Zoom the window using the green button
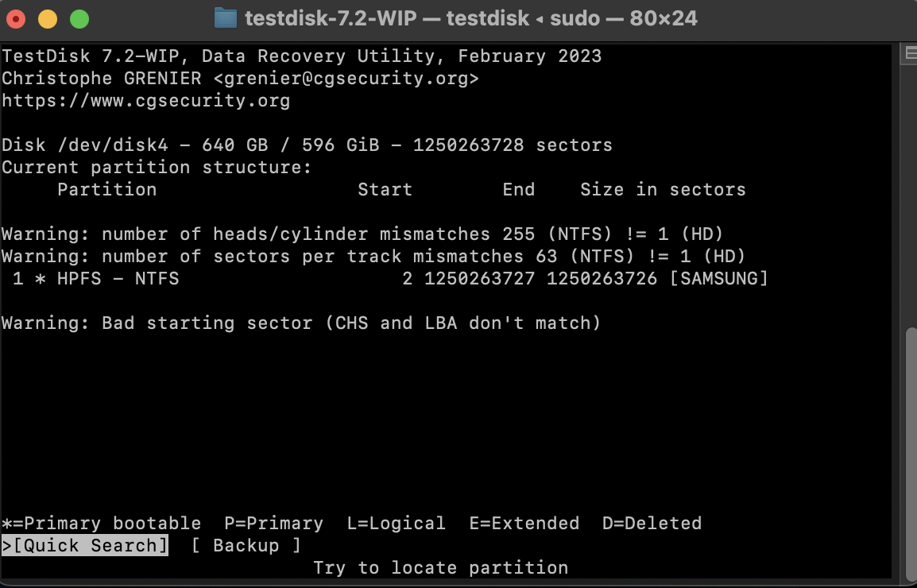 point(79,19)
